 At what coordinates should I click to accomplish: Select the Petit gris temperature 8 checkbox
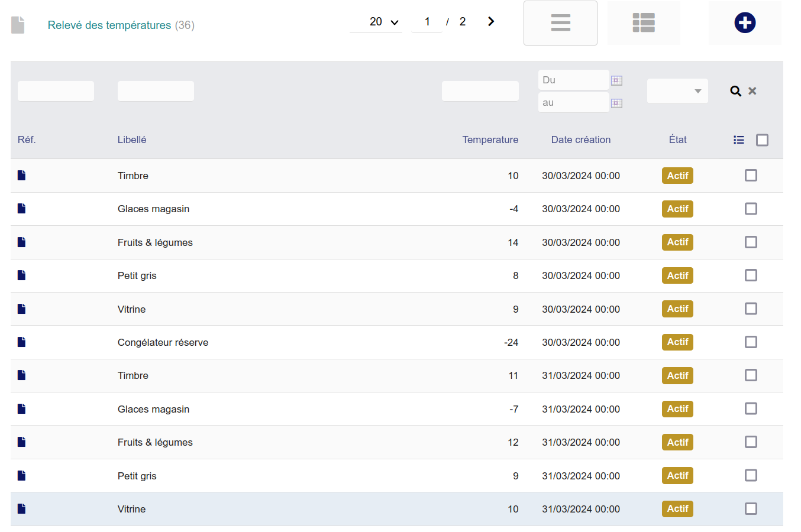tap(751, 275)
